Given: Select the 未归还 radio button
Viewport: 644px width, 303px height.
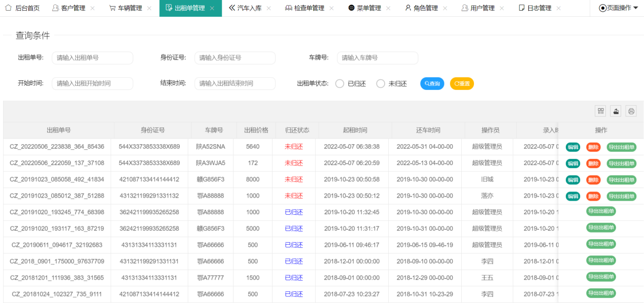Looking at the screenshot, I should [381, 84].
